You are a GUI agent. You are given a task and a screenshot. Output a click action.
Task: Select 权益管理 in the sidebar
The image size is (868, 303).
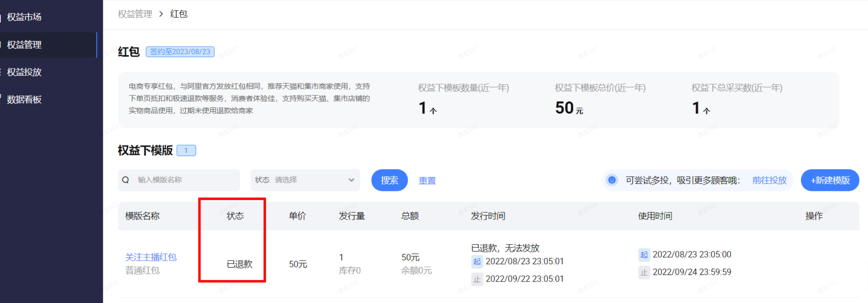[24, 45]
